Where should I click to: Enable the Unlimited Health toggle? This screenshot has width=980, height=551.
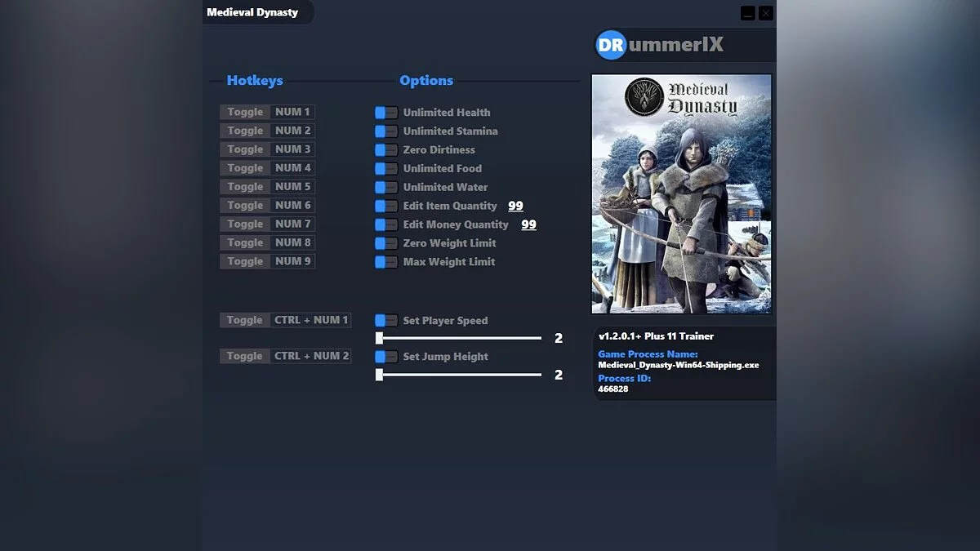pos(385,112)
